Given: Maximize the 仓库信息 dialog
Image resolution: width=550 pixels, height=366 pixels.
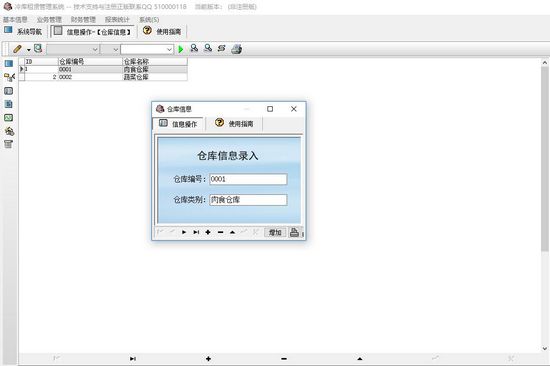Looking at the screenshot, I should pos(270,109).
